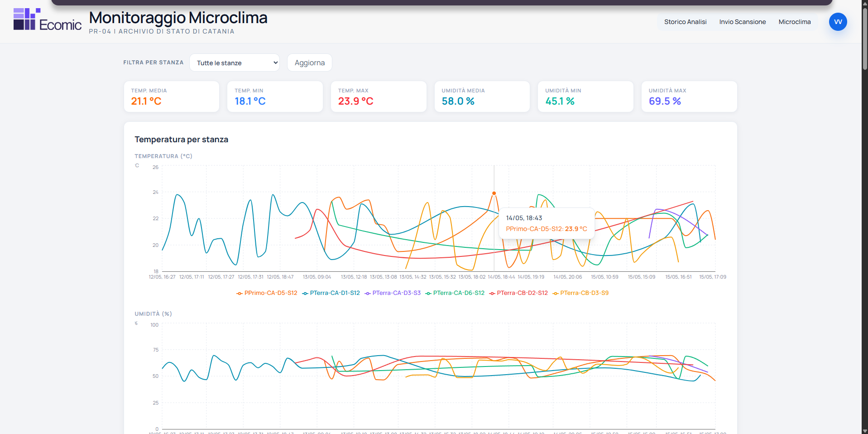Click the orange data point at 14/05 18:43

(x=494, y=193)
